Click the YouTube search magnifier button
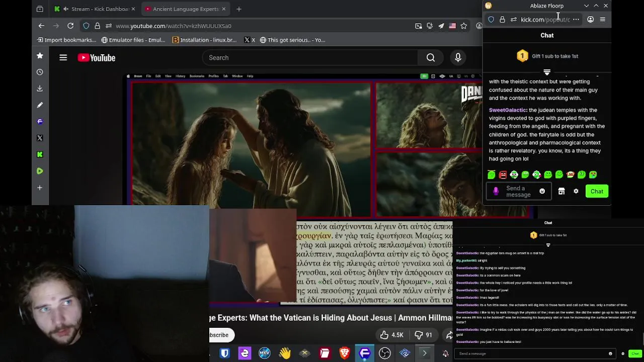This screenshot has width=644, height=362. pyautogui.click(x=431, y=58)
